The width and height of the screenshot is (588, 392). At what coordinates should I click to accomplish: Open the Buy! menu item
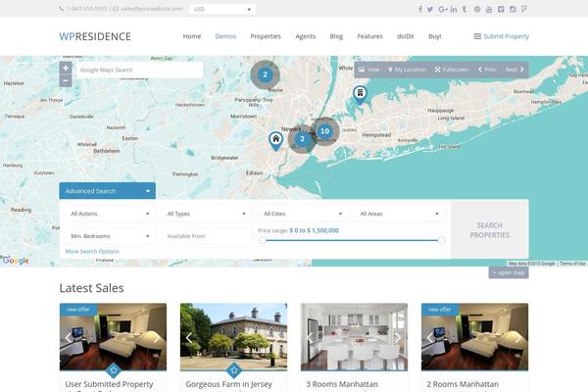[x=435, y=36]
